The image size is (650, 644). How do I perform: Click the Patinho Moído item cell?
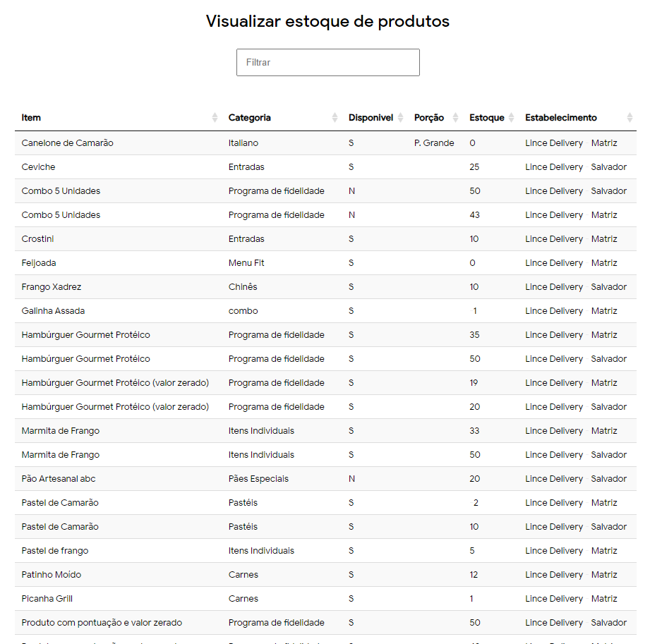pyautogui.click(x=52, y=575)
